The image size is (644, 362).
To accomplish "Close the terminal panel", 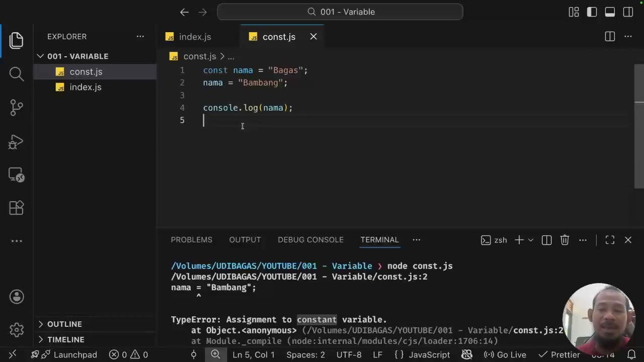I will (628, 240).
